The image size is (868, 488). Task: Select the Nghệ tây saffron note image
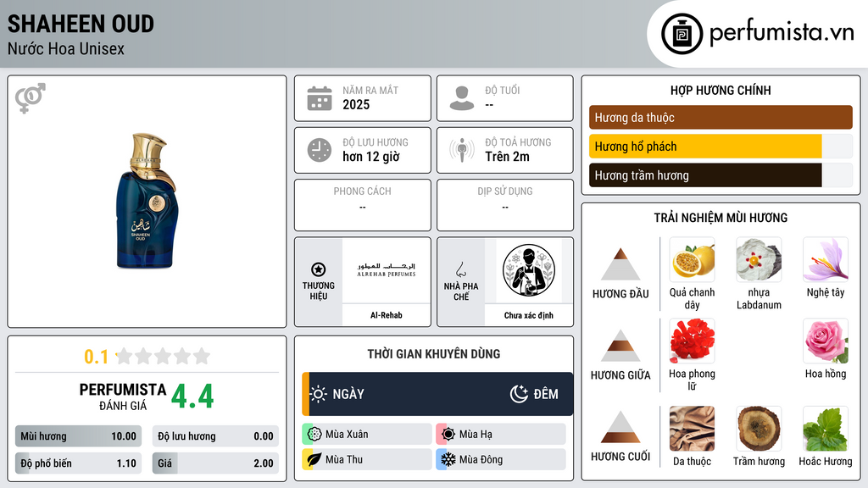click(x=826, y=259)
